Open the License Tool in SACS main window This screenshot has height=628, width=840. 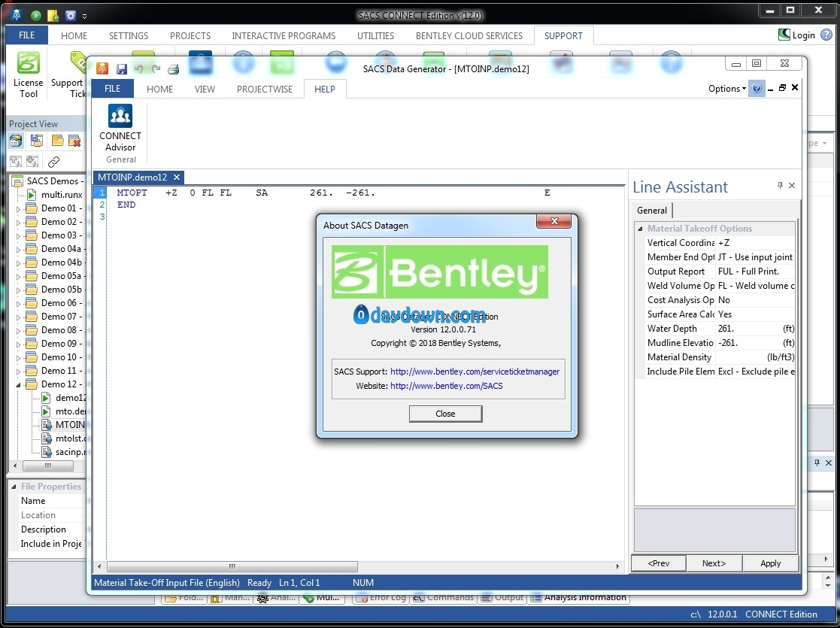coord(28,74)
